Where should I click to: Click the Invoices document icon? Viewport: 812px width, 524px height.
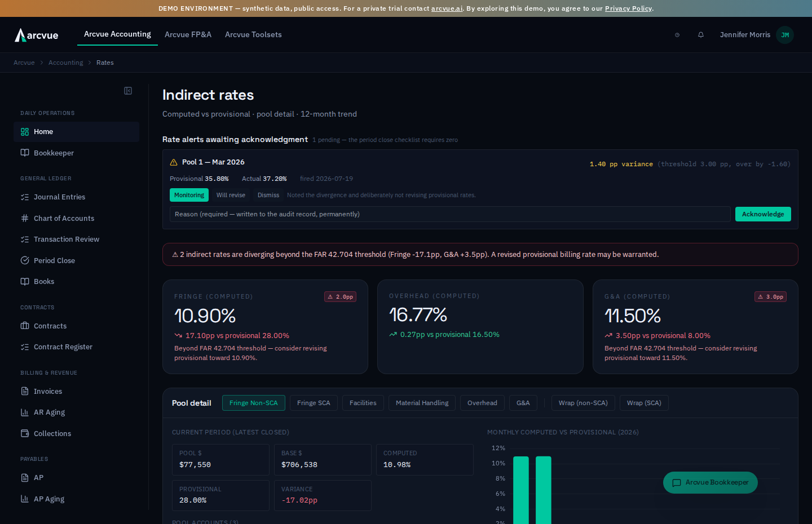coord(25,391)
